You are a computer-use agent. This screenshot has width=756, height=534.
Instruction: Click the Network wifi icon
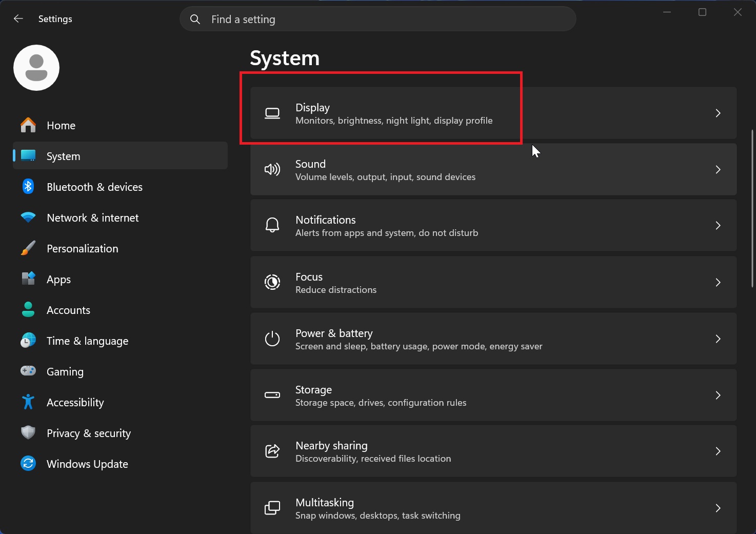[x=28, y=217]
